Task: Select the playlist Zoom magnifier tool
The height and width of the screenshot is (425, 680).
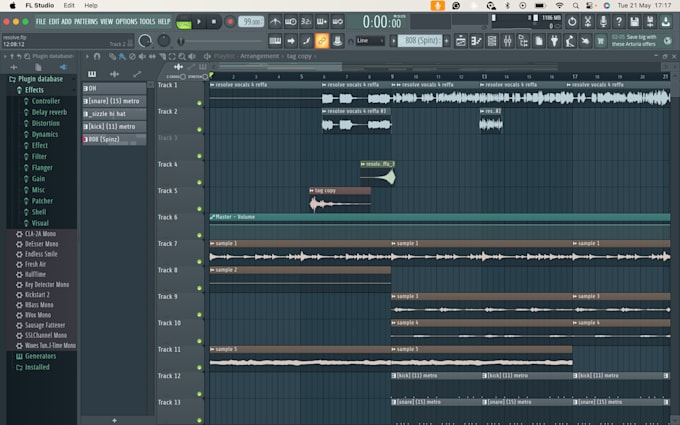Action: click(182, 56)
